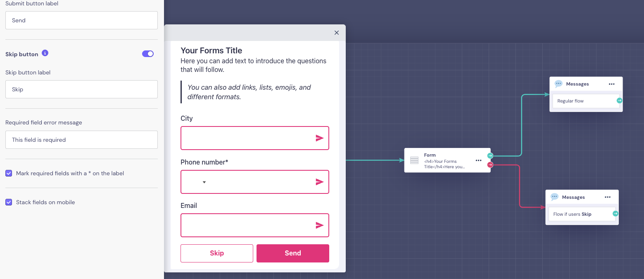Click the Skip button in form preview
Image resolution: width=644 pixels, height=279 pixels.
click(217, 253)
